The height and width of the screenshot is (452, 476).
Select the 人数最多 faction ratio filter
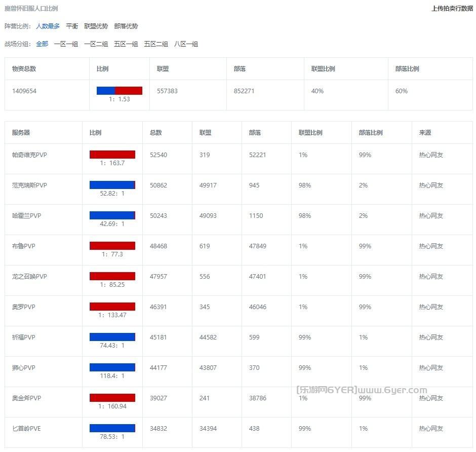(48, 26)
